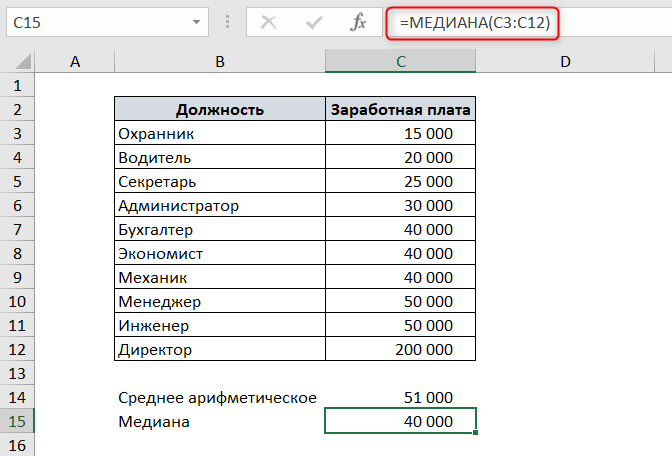The image size is (672, 456).
Task: Click the Инженер salary 50 000 cell
Action: pyautogui.click(x=400, y=325)
